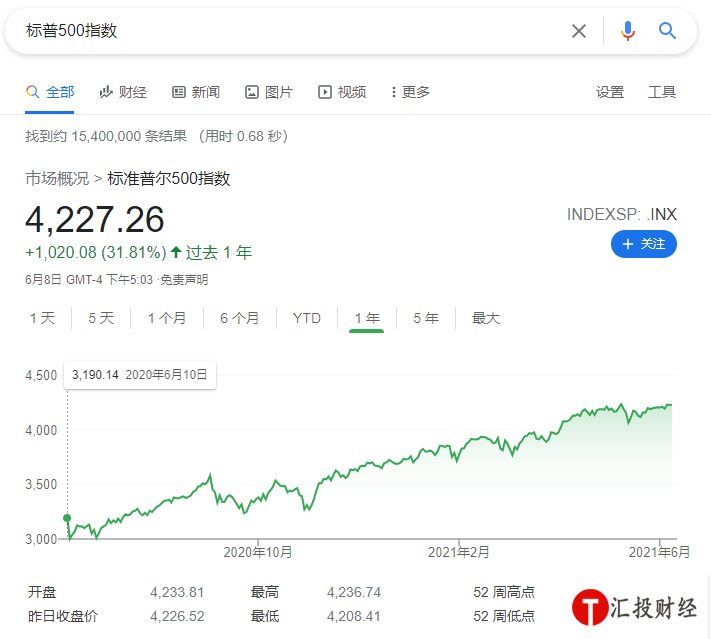Viewport: 711px width, 639px height.
Task: Expand the 更多 menu
Action: [x=410, y=92]
